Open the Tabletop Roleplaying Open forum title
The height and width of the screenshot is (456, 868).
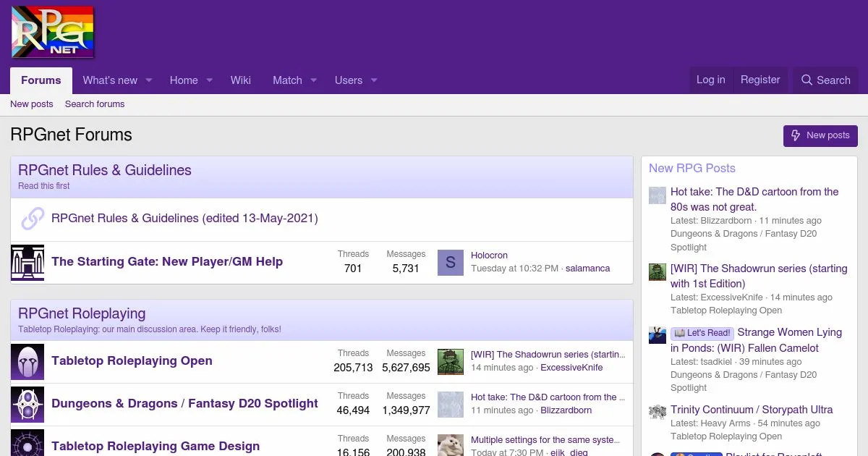pos(132,360)
